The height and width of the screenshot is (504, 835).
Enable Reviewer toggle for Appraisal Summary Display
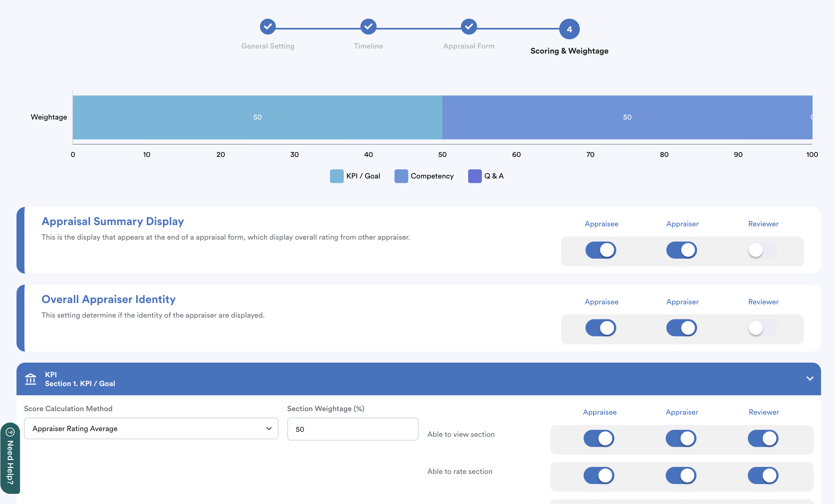[x=762, y=250]
